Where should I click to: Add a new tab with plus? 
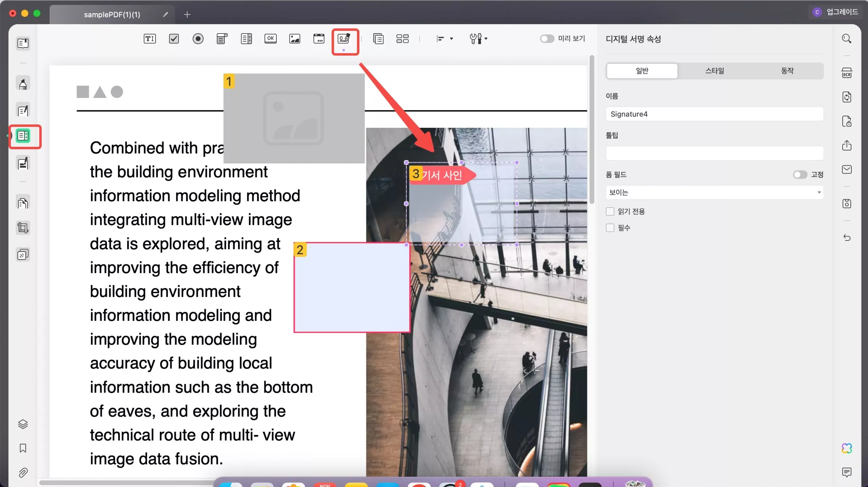click(187, 15)
